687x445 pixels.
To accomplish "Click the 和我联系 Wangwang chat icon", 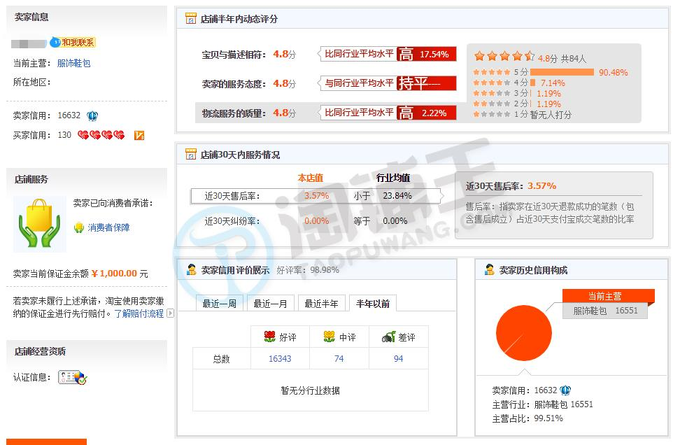I will coord(72,42).
